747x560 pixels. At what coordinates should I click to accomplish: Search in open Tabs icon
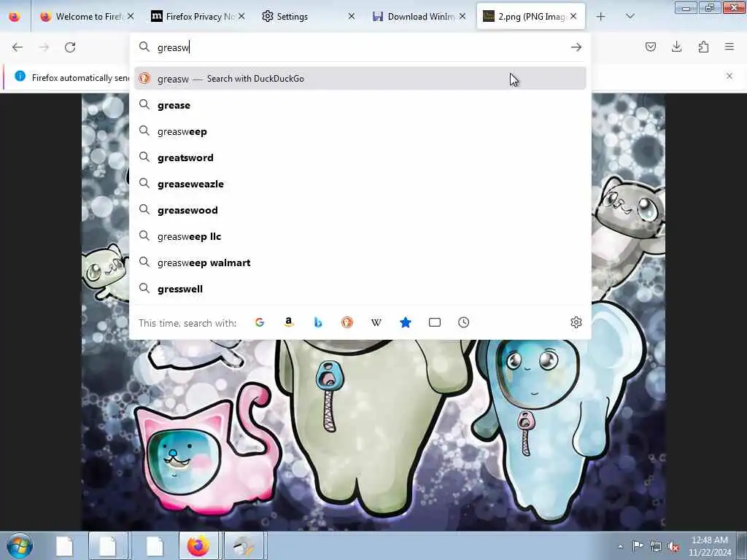click(x=435, y=322)
